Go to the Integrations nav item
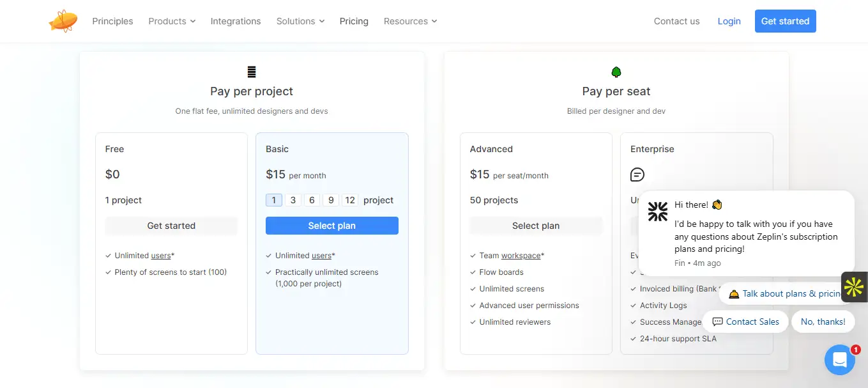This screenshot has height=388, width=868. [236, 21]
